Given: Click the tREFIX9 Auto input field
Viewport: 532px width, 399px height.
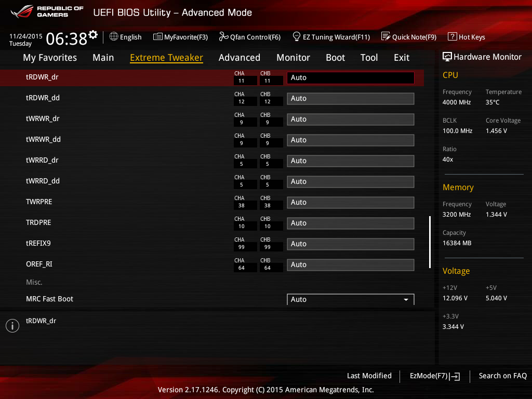Looking at the screenshot, I should [351, 244].
